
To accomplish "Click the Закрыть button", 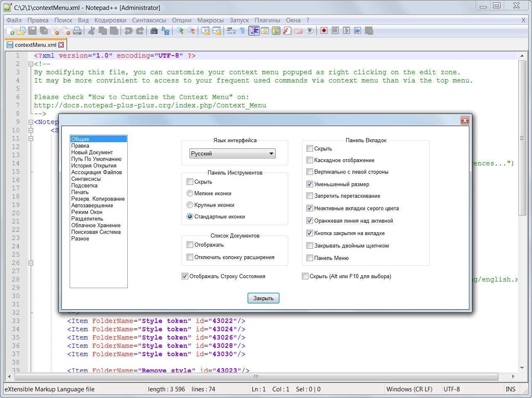I will pos(263,298).
